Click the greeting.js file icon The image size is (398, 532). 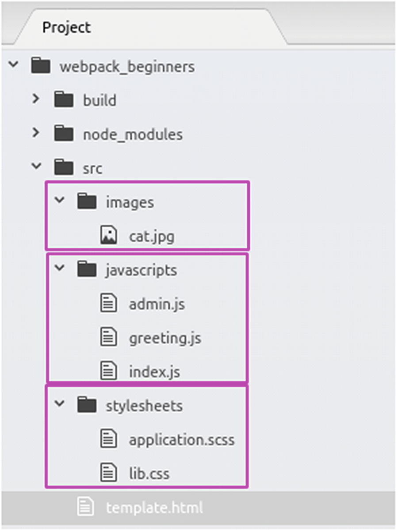108,338
